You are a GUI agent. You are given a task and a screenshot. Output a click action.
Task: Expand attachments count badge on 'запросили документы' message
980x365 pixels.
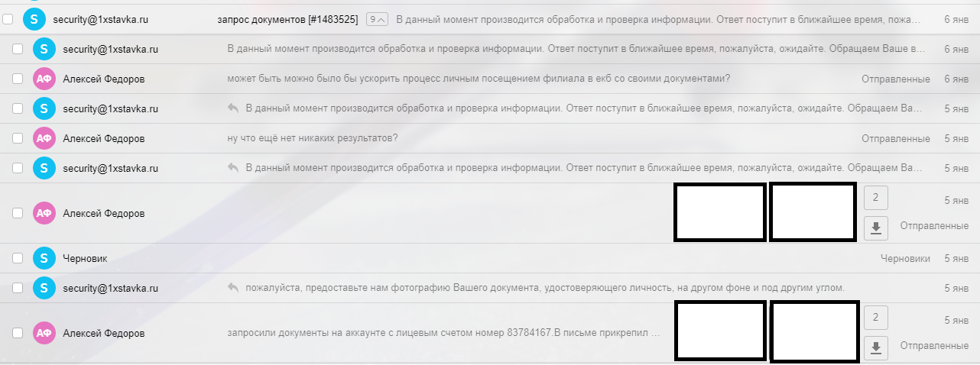click(x=875, y=318)
